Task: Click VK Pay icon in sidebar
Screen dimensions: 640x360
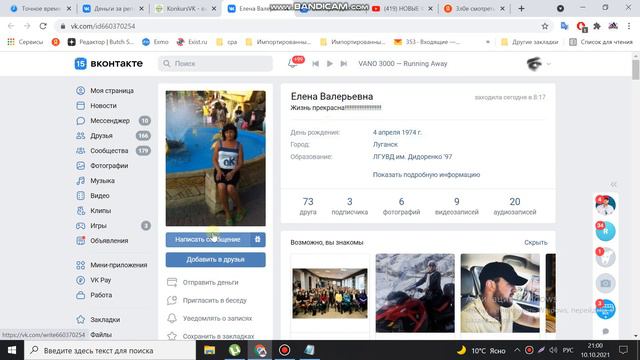Action: [81, 280]
